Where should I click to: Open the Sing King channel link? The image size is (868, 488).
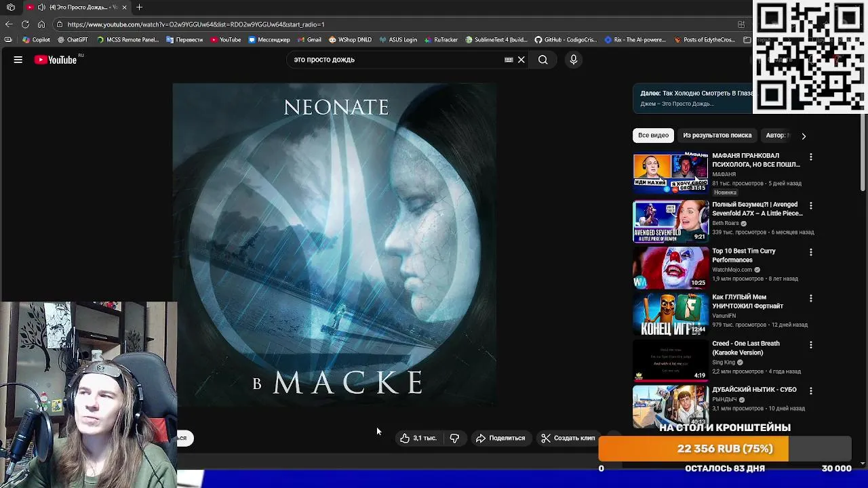(724, 363)
